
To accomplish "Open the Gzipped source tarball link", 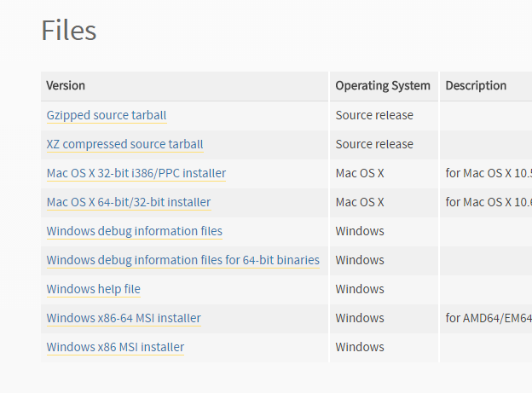I will pos(107,115).
